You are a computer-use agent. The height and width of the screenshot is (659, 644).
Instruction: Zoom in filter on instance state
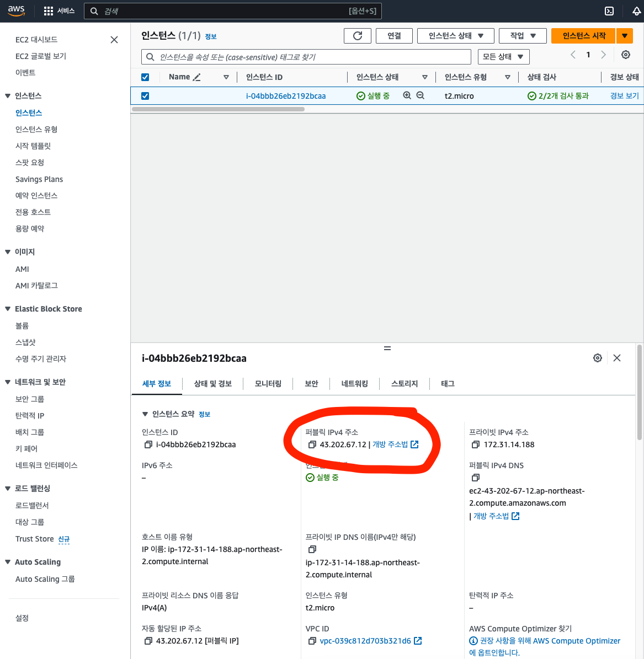(x=407, y=95)
